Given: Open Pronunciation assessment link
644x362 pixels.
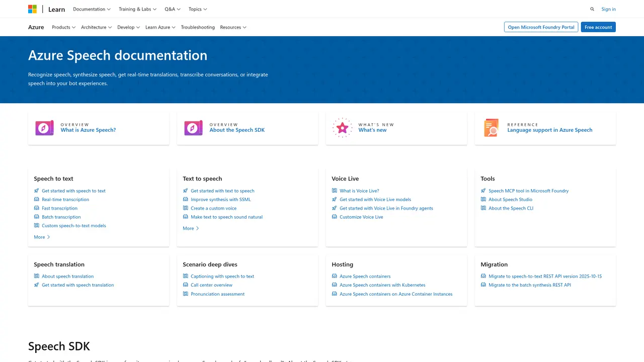Looking at the screenshot, I should (217, 294).
